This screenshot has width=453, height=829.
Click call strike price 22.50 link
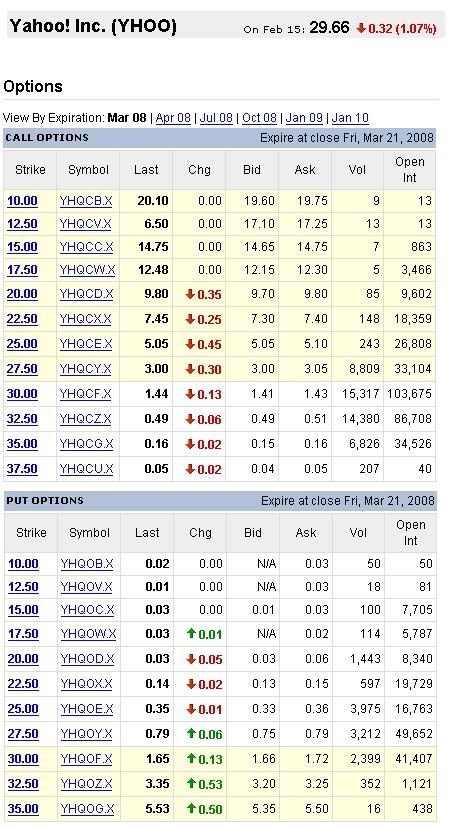click(x=22, y=319)
